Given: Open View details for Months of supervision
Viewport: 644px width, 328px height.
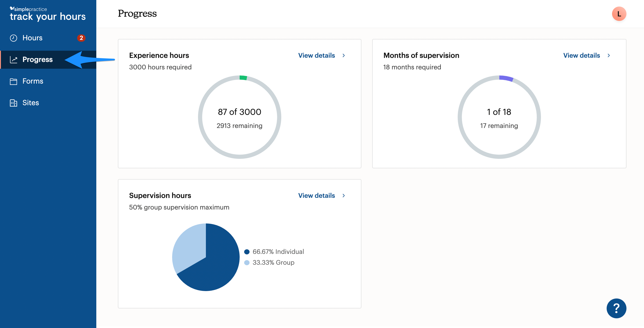Looking at the screenshot, I should pos(581,56).
